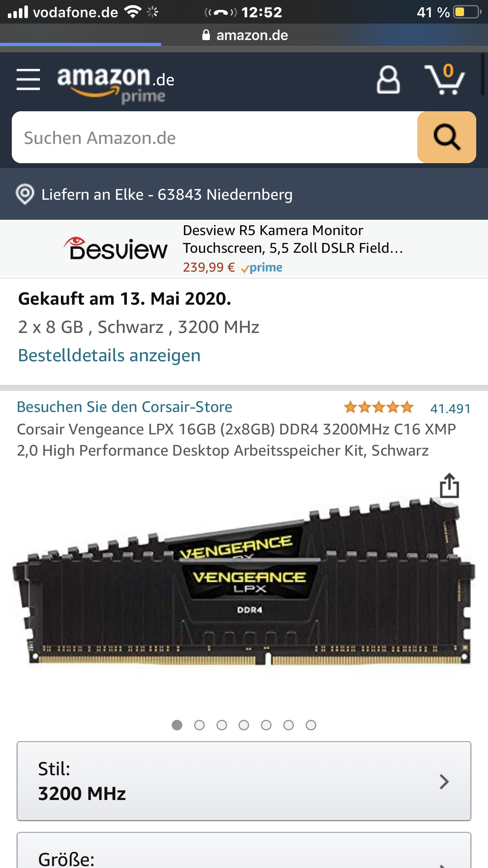Viewport: 488px width, 868px height.
Task: Select the fourth image carousel dot
Action: click(244, 725)
